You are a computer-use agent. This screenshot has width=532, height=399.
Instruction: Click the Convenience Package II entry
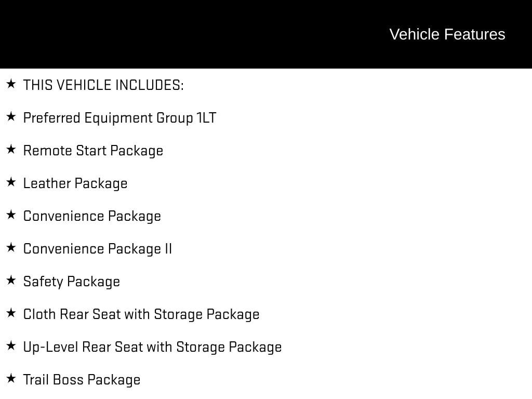point(98,249)
